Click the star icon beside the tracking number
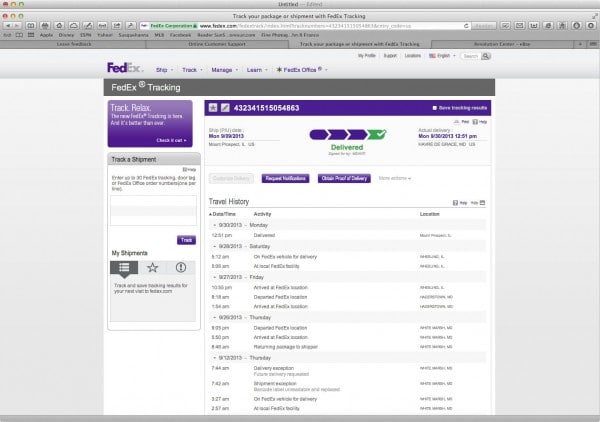 point(213,108)
